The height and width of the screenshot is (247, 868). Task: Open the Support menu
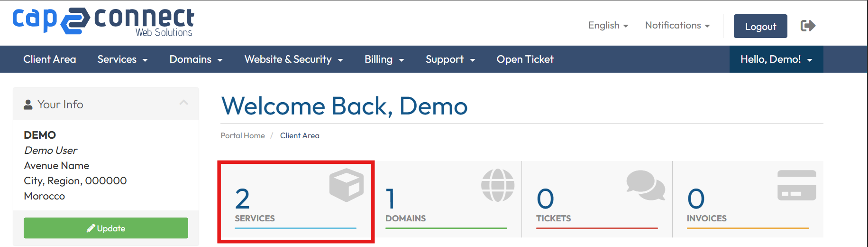450,59
